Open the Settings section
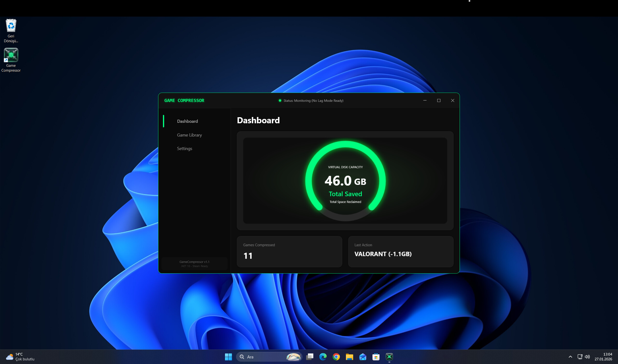The width and height of the screenshot is (618, 364). point(184,148)
